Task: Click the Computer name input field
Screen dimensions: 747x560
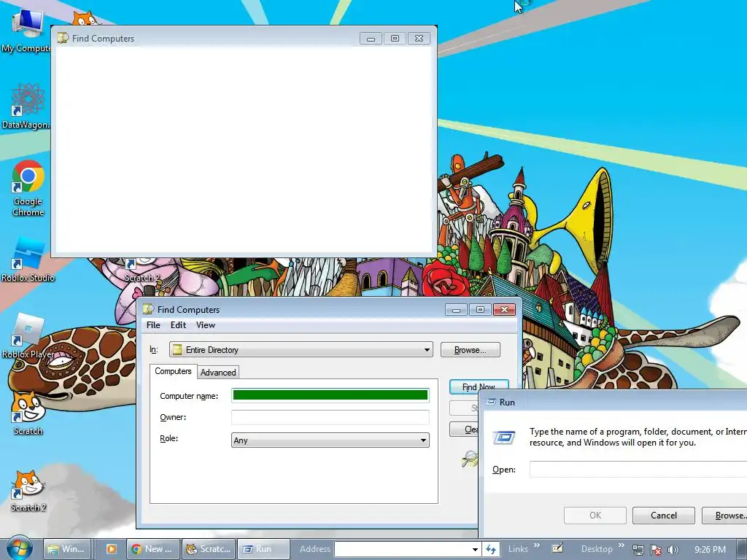Action: [330, 395]
